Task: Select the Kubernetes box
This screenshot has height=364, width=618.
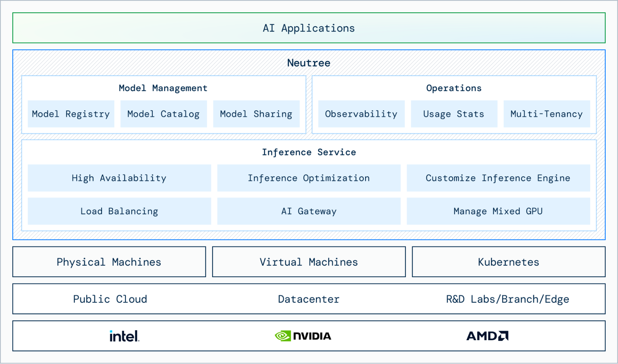Action: tap(508, 262)
